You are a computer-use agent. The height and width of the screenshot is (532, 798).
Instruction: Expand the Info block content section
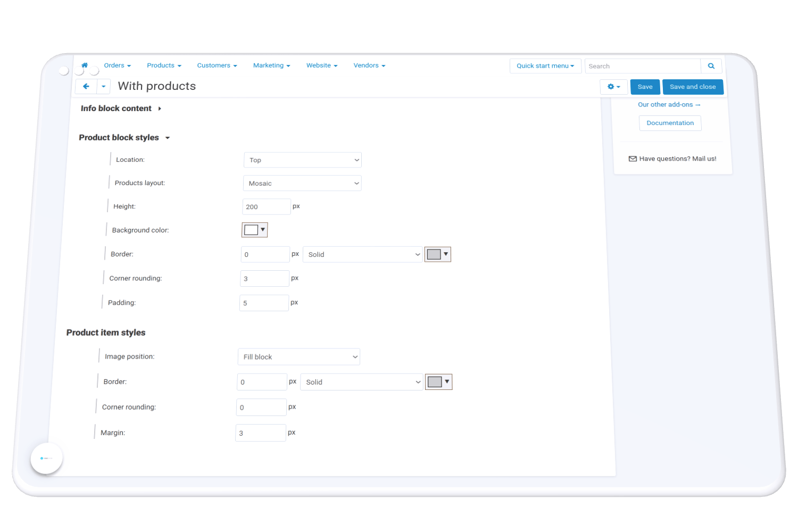click(121, 109)
